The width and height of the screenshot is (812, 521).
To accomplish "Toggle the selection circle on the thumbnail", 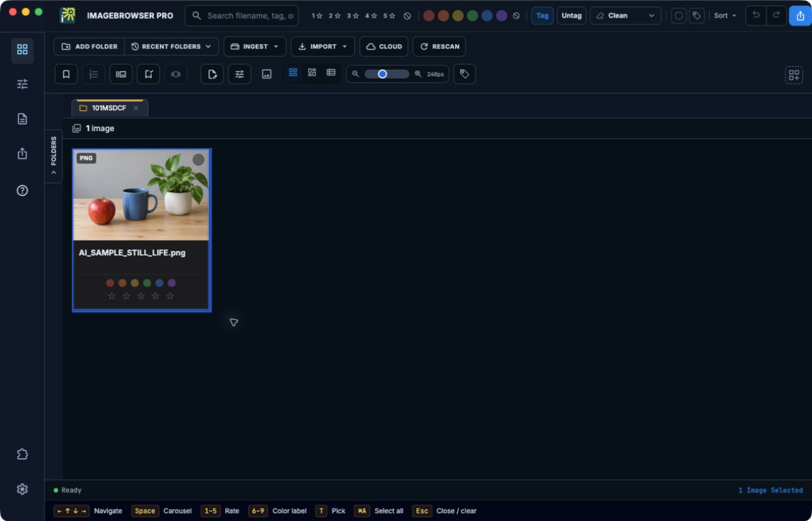I will (199, 159).
